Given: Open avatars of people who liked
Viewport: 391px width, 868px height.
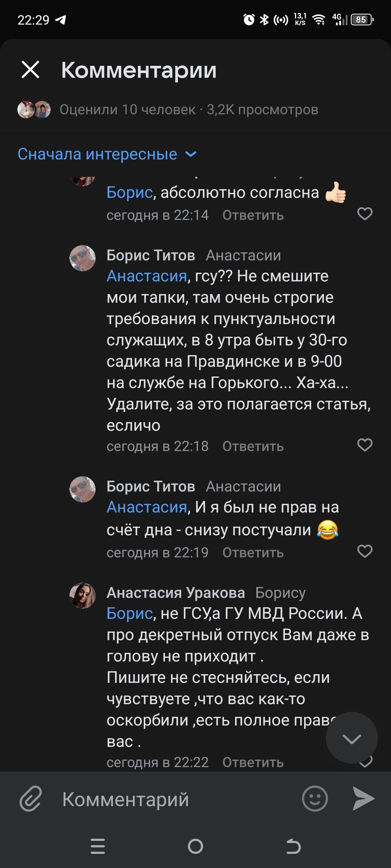Looking at the screenshot, I should (x=34, y=110).
